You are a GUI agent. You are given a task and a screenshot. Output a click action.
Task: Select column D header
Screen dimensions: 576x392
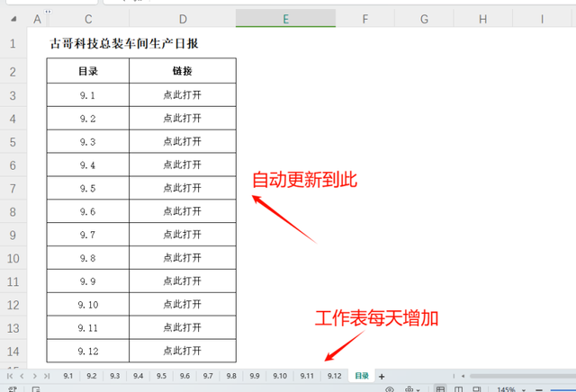(x=183, y=19)
